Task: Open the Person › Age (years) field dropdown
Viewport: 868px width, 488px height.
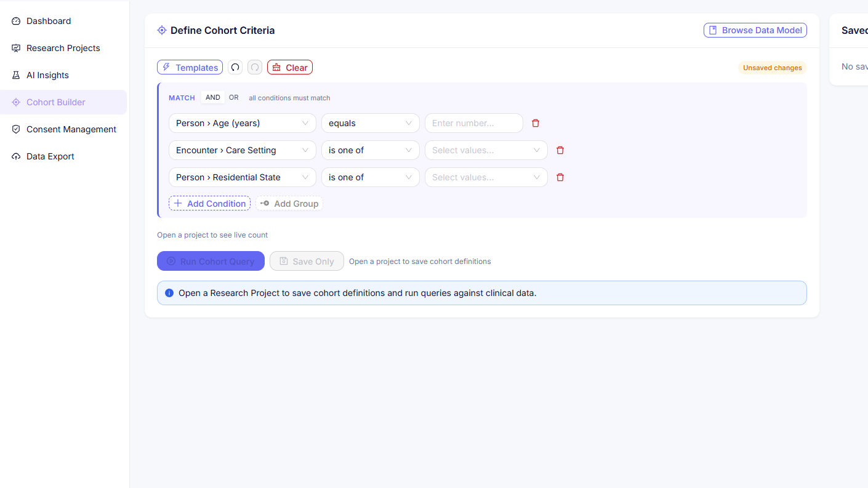Action: [243, 123]
